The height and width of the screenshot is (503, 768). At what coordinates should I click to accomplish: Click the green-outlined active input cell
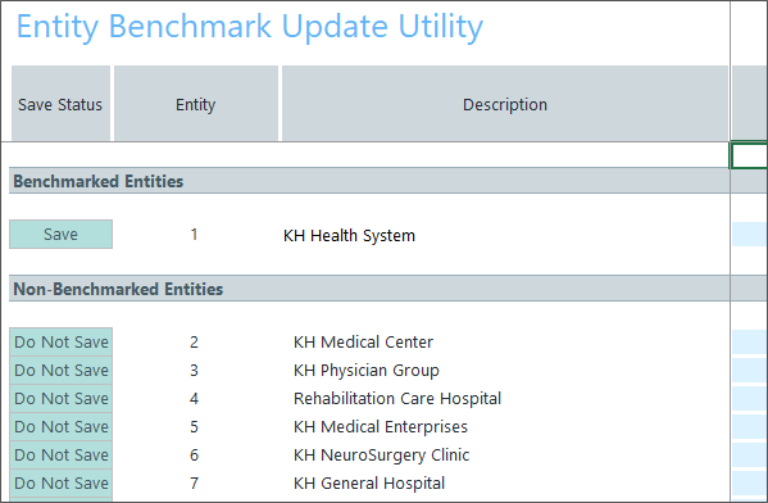point(750,156)
